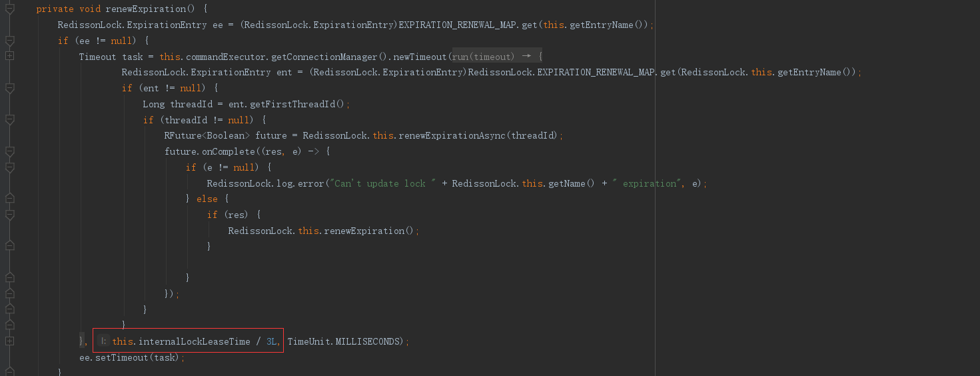Image resolution: width=980 pixels, height=376 pixels.
Task: Click 'renewExpirationAsync' method call
Action: (452, 135)
